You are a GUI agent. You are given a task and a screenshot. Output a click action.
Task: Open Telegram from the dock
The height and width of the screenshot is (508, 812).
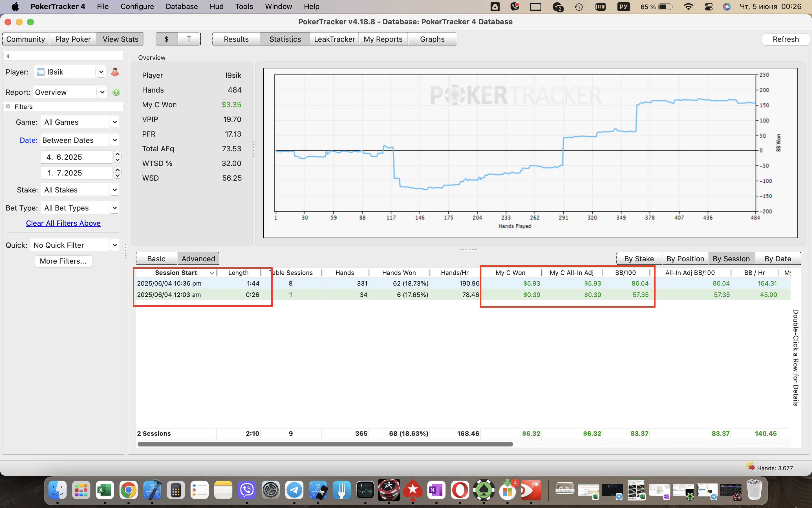click(x=294, y=491)
